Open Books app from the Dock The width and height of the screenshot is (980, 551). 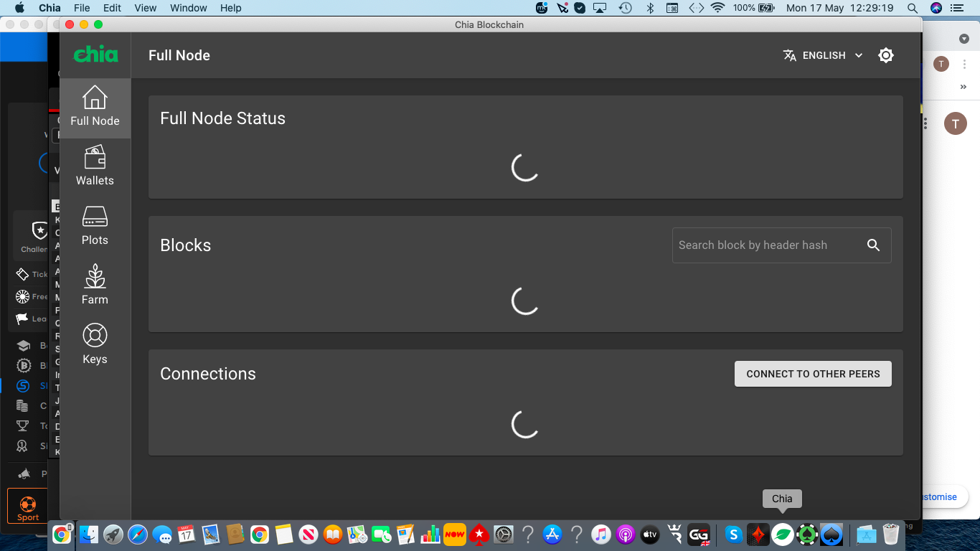[333, 534]
